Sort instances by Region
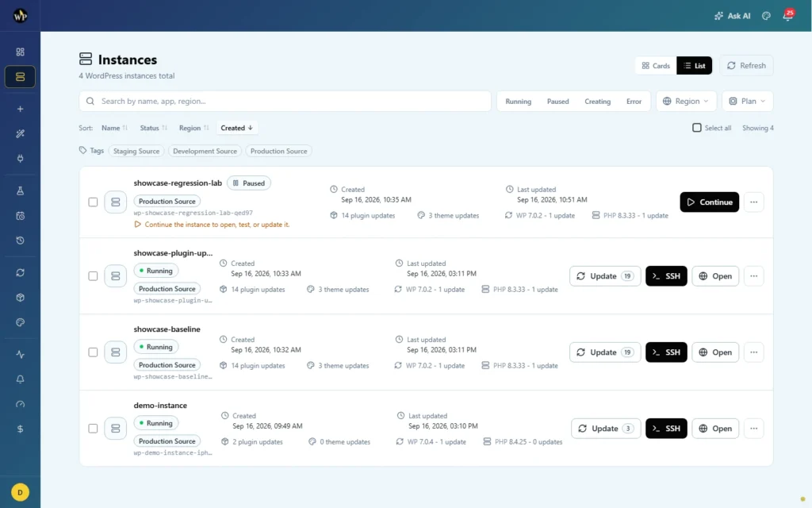This screenshot has height=508, width=812. pos(193,128)
